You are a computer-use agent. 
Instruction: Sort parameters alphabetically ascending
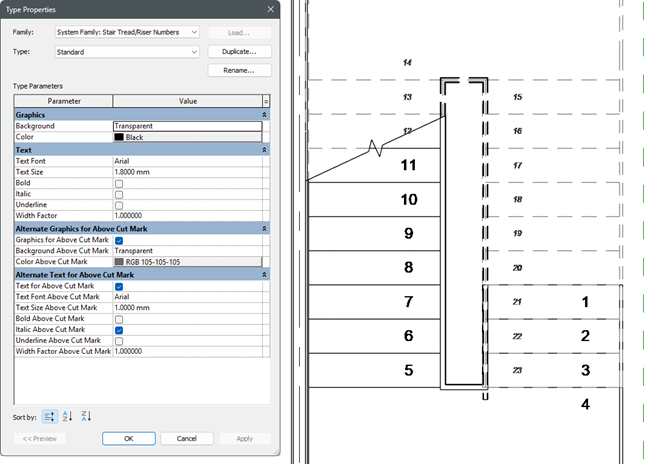click(x=68, y=416)
